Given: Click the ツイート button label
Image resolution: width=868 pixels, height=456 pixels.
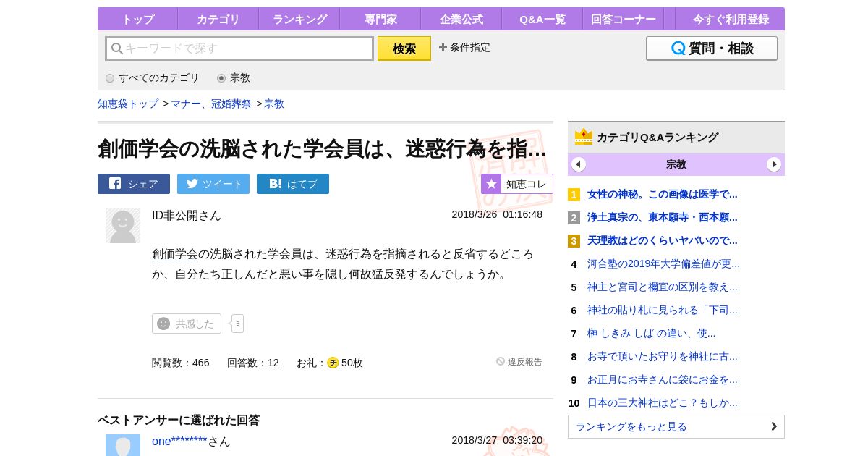Looking at the screenshot, I should (x=223, y=184).
